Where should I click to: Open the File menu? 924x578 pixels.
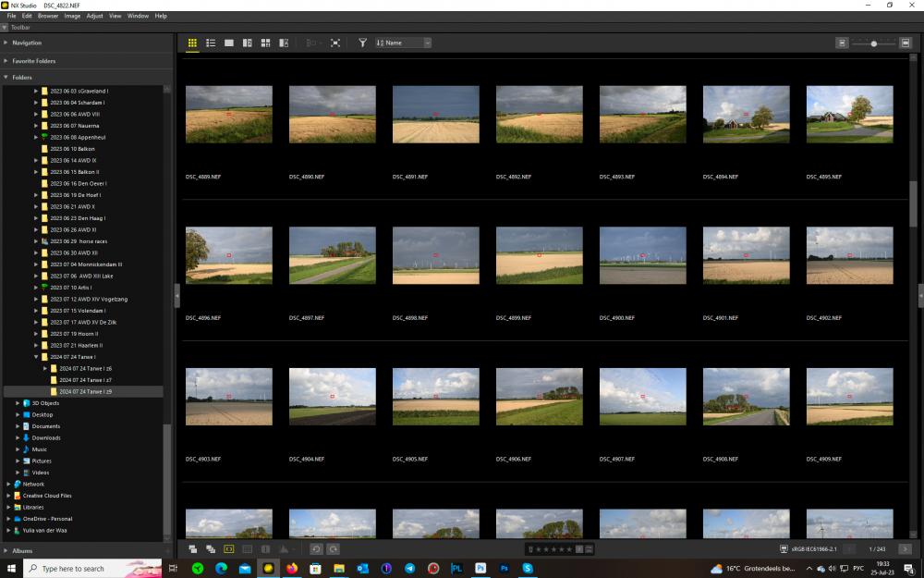11,16
